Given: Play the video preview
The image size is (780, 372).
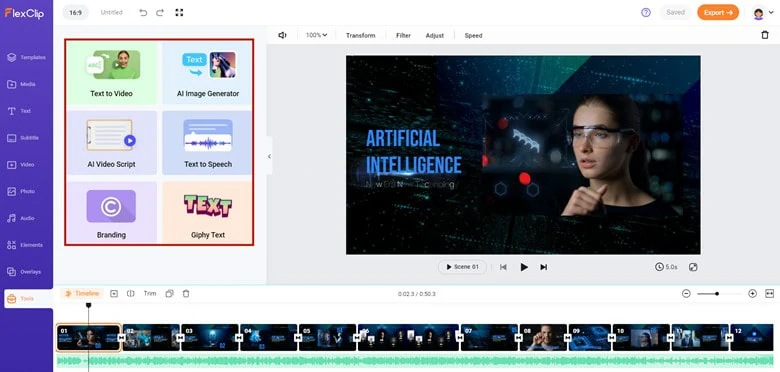Looking at the screenshot, I should click(x=524, y=267).
